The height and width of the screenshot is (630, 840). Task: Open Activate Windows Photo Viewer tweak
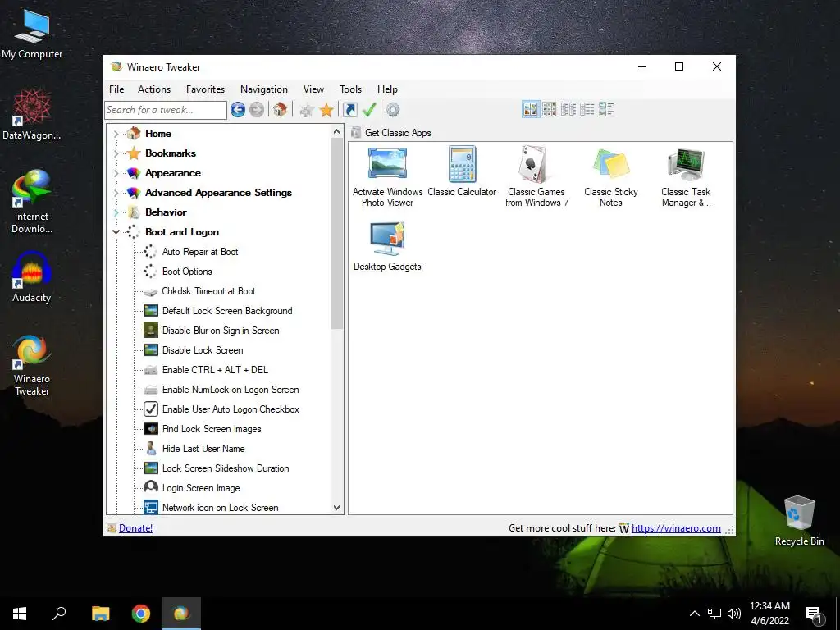pos(387,177)
